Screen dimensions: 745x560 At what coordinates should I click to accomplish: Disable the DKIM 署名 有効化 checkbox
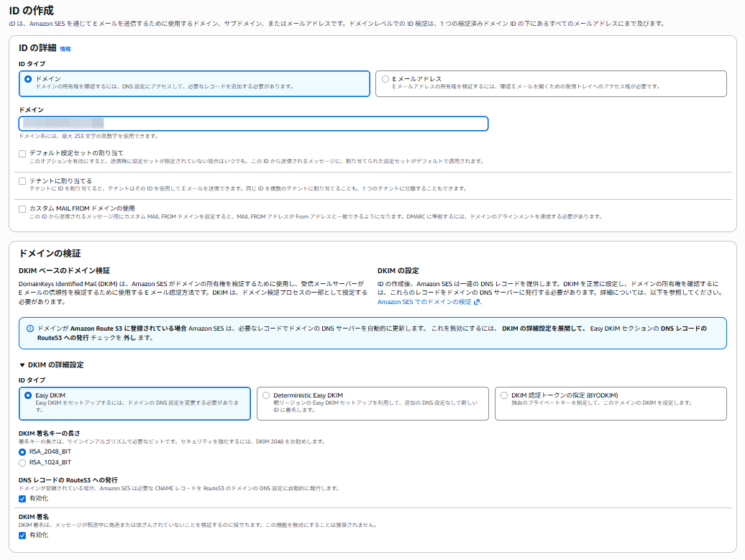(22, 536)
